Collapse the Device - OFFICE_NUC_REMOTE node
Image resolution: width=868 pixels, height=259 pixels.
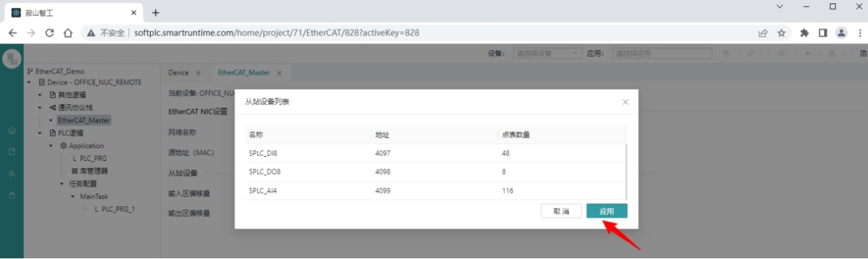click(x=29, y=82)
